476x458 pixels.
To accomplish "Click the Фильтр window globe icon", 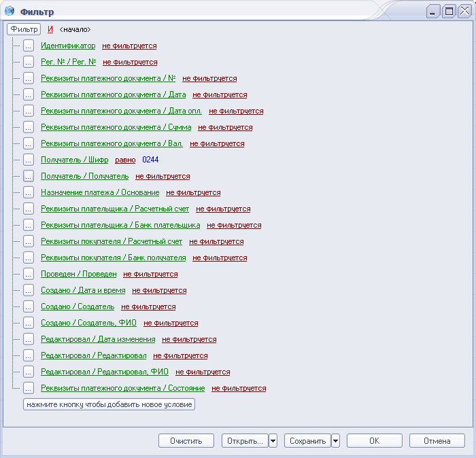I will (10, 11).
